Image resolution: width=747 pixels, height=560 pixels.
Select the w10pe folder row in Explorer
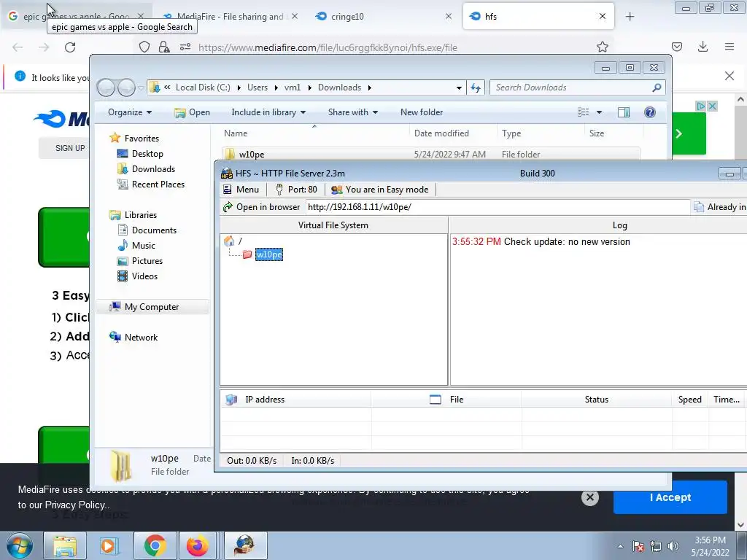tap(431, 155)
